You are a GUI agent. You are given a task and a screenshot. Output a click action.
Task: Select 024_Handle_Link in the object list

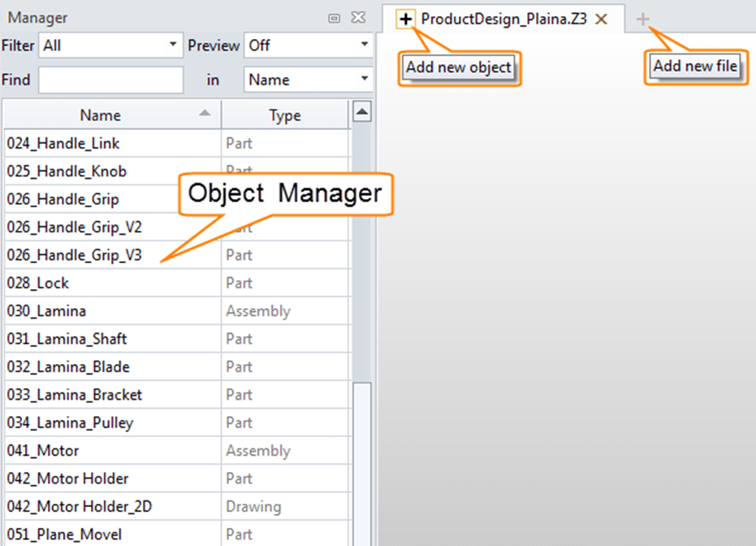click(x=63, y=144)
